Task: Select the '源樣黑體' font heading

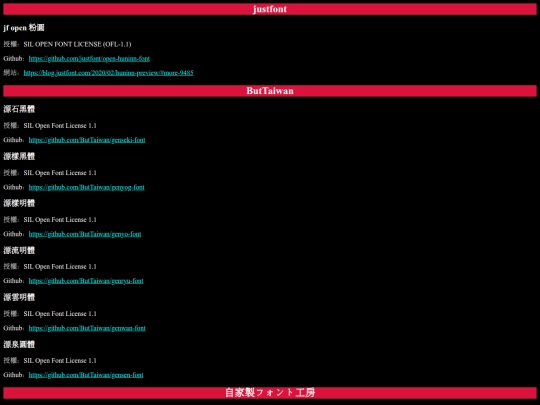Action: click(x=19, y=156)
